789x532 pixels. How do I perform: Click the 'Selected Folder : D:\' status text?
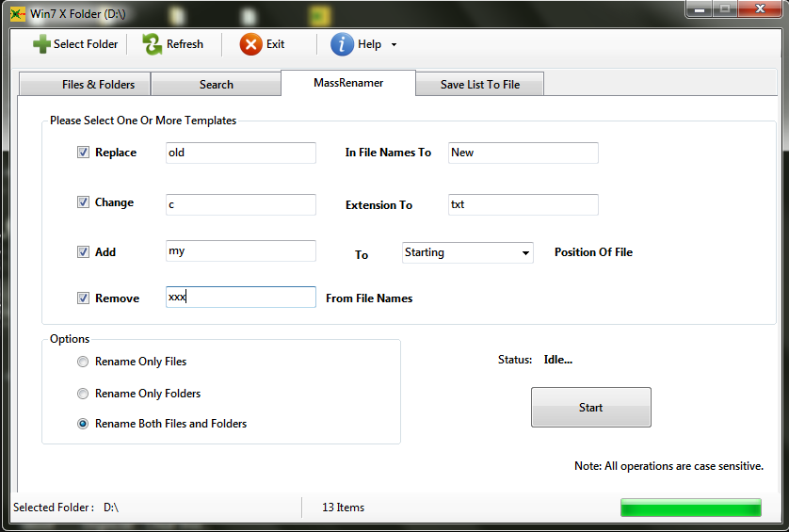(66, 508)
